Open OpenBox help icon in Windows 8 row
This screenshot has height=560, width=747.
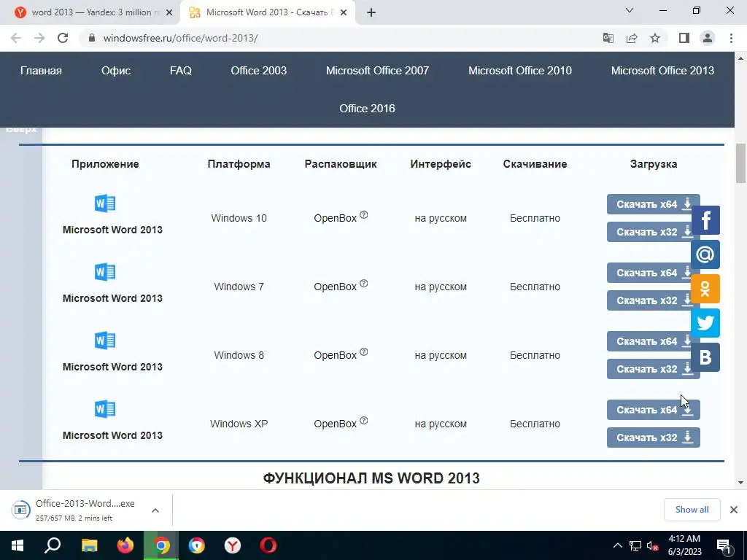click(363, 352)
